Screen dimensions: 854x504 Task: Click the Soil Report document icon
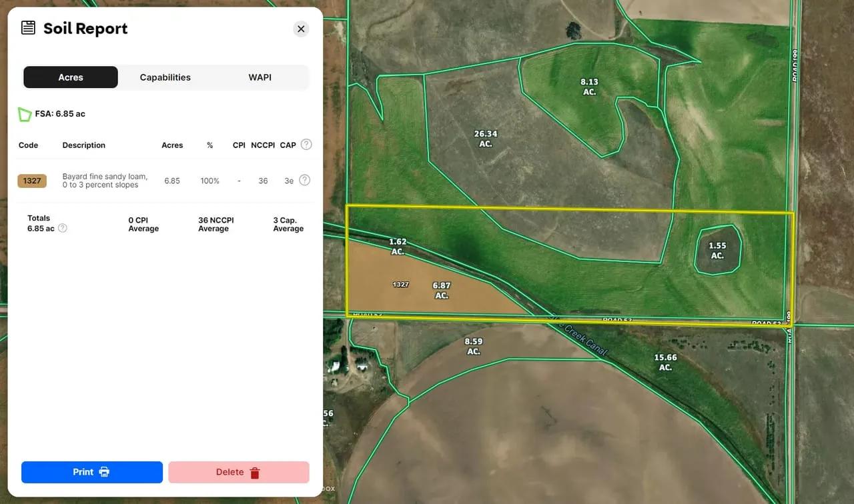(x=28, y=28)
